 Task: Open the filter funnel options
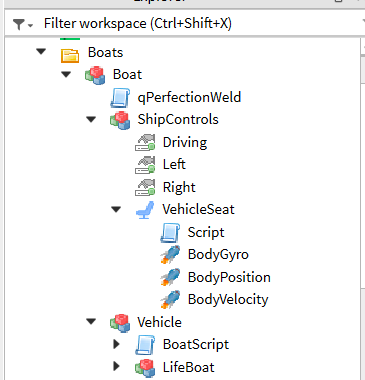22,24
